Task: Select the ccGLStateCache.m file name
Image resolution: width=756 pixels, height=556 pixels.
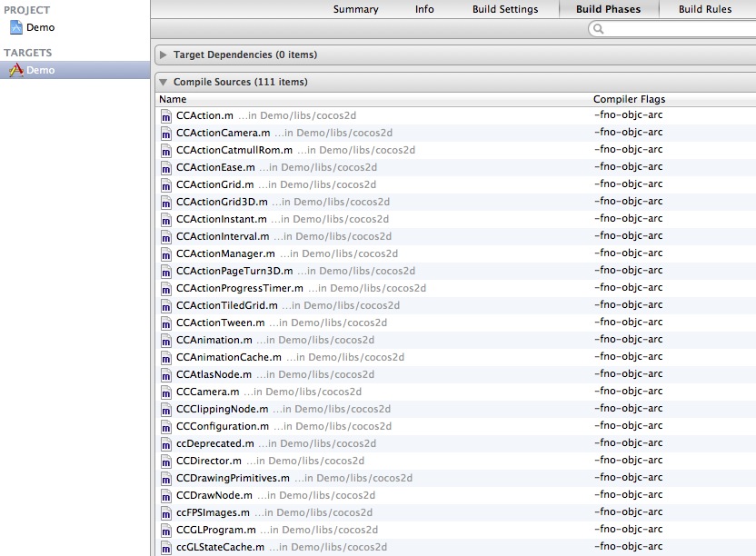Action: [x=220, y=547]
